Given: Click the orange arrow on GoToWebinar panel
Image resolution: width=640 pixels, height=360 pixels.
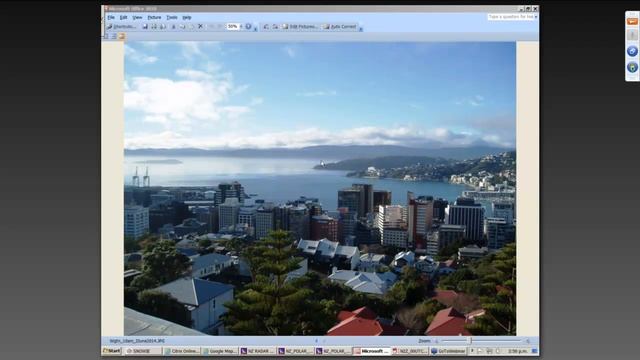Looking at the screenshot, I should coord(632,21).
